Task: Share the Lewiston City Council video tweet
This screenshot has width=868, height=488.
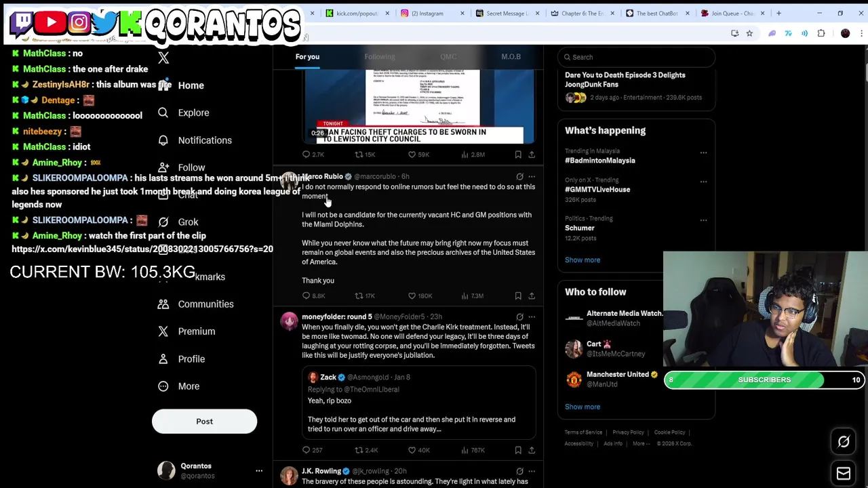Action: pyautogui.click(x=532, y=155)
